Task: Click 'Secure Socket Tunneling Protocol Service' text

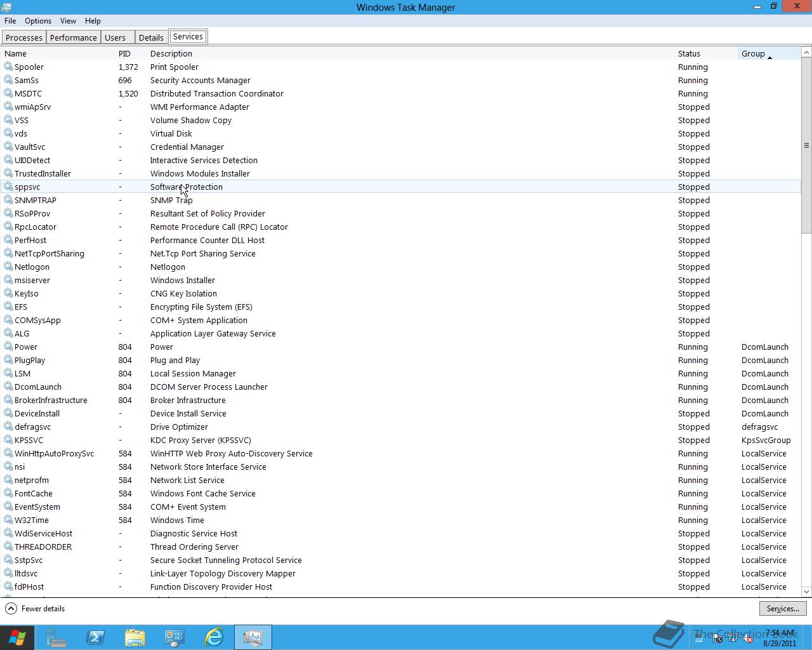Action: (x=226, y=560)
